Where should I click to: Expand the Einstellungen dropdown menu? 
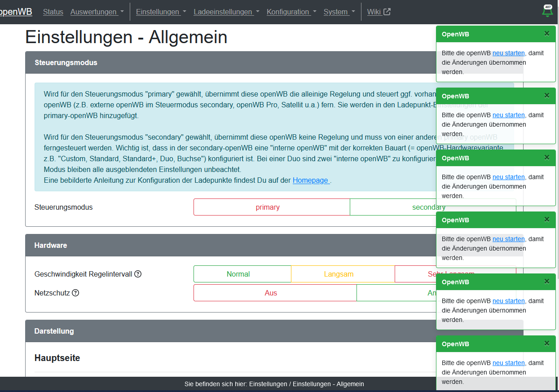(161, 12)
